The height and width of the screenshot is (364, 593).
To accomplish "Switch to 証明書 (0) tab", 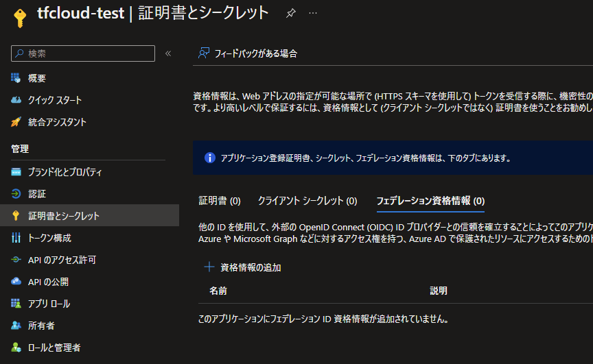I will 220,200.
